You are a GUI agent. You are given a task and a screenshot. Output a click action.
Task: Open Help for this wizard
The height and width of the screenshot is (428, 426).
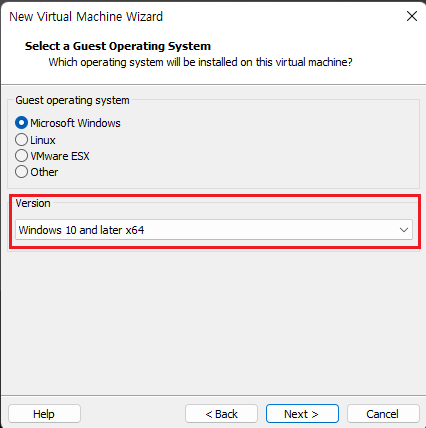pos(44,414)
